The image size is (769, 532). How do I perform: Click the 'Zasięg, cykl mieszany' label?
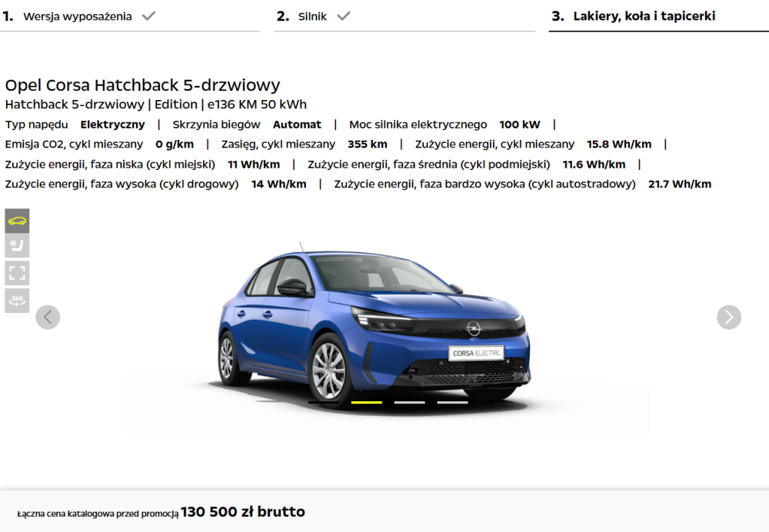tap(278, 145)
